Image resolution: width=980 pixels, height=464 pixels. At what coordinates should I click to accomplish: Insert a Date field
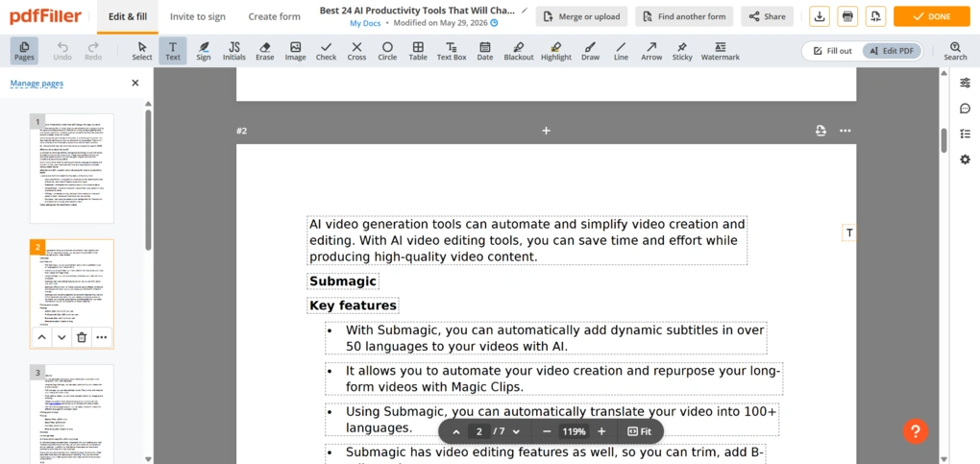click(485, 51)
